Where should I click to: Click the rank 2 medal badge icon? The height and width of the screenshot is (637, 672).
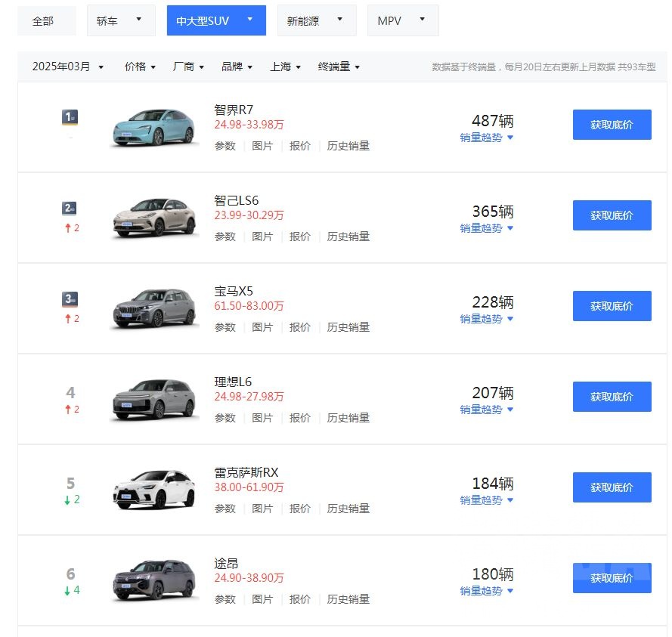pos(70,208)
